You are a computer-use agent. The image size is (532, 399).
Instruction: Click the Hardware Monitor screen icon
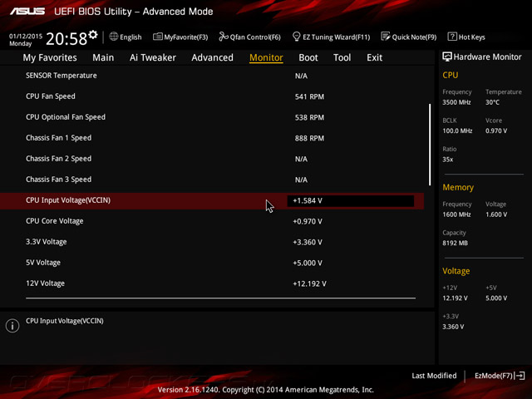coord(447,57)
